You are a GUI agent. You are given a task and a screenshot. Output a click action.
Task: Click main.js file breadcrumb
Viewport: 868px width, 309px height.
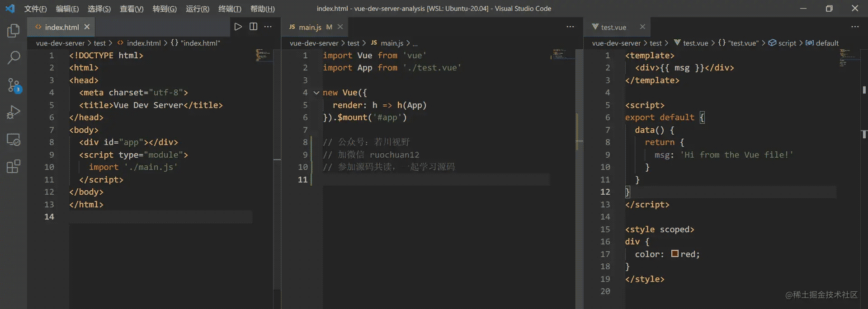coord(387,43)
